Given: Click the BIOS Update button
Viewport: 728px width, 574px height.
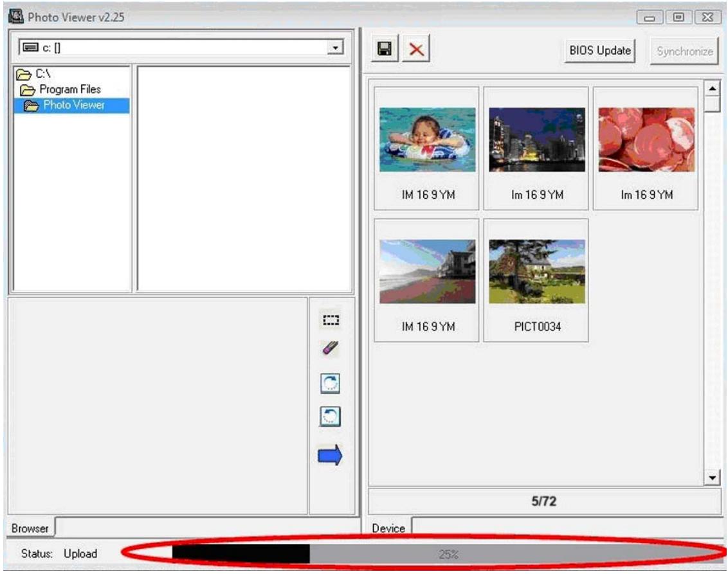Looking at the screenshot, I should point(600,51).
